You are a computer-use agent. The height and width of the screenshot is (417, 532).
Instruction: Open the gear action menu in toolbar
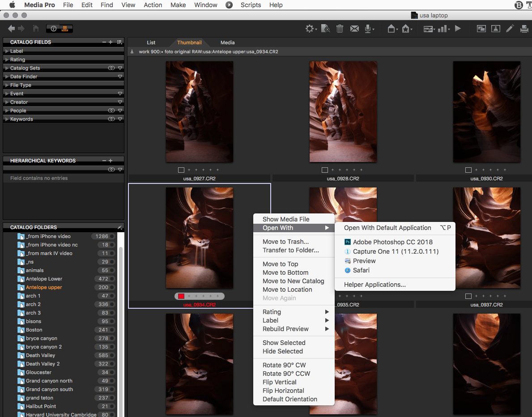coord(310,29)
